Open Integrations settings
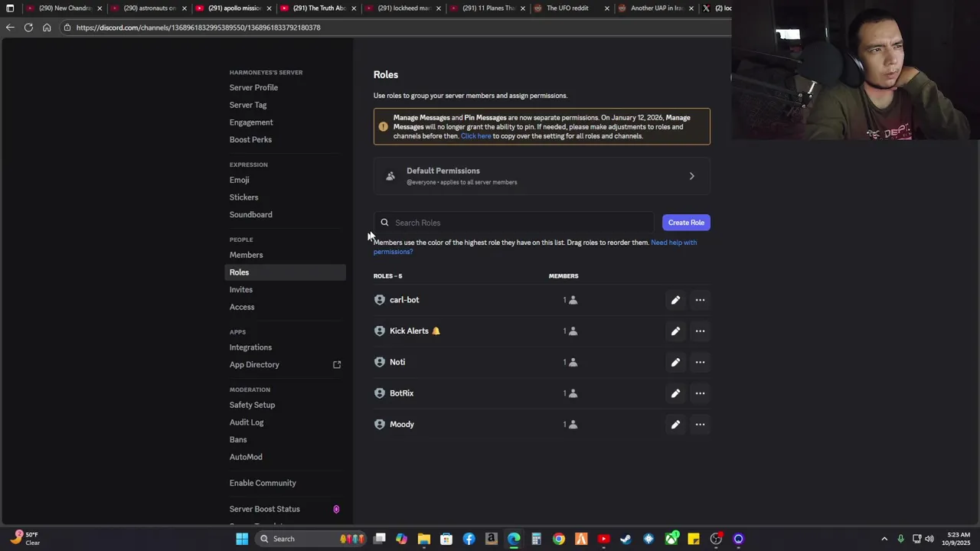The width and height of the screenshot is (980, 551). click(250, 347)
